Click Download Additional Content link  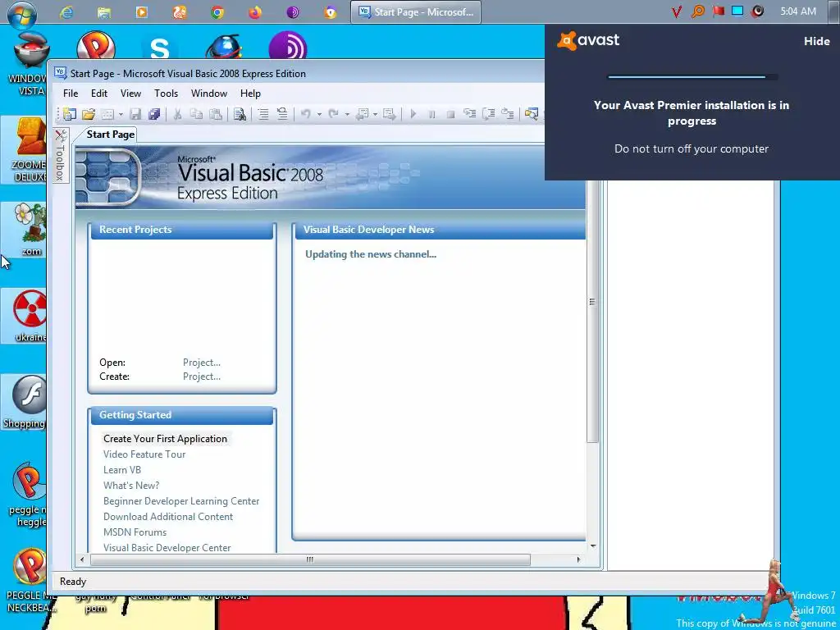point(168,517)
